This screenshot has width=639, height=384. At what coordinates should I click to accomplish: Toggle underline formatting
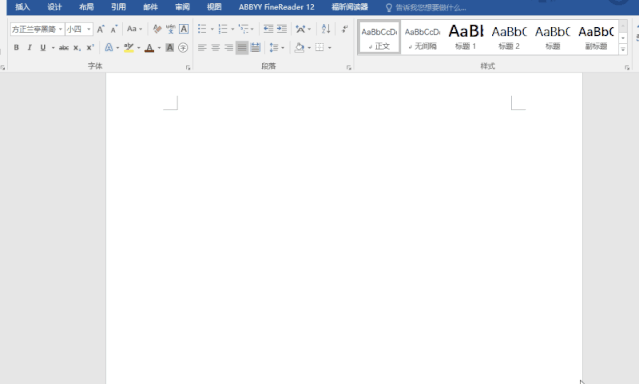tap(43, 48)
